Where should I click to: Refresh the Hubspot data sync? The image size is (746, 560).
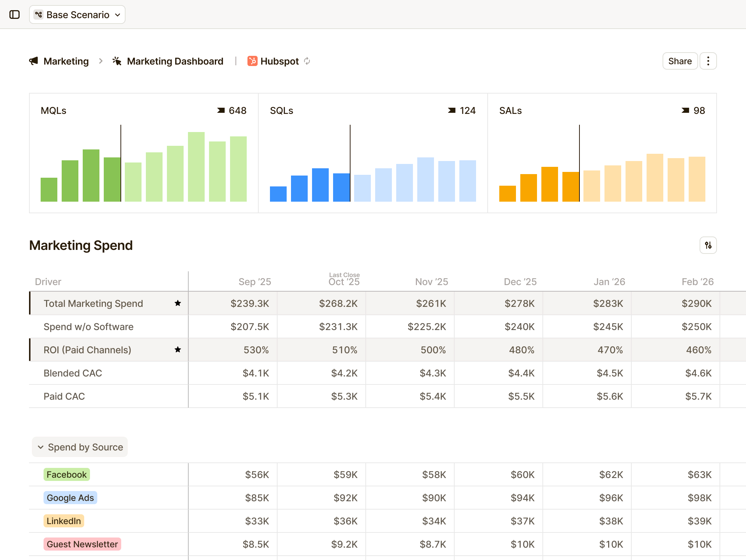click(x=307, y=61)
